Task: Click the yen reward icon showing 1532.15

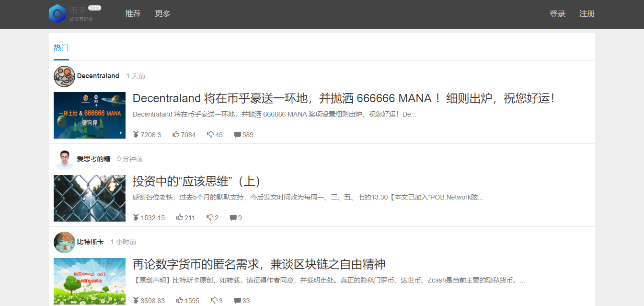Action: [136, 218]
